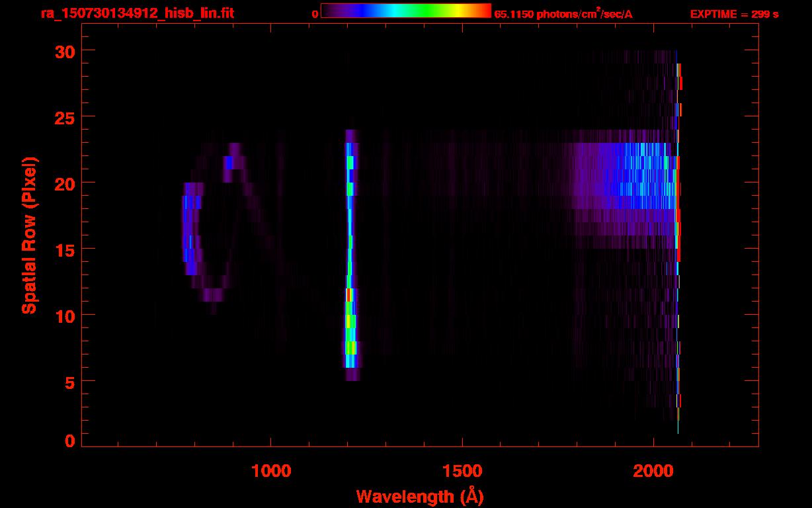The image size is (812, 508).
Task: Click the x-axis tick label 1500
Action: (462, 470)
